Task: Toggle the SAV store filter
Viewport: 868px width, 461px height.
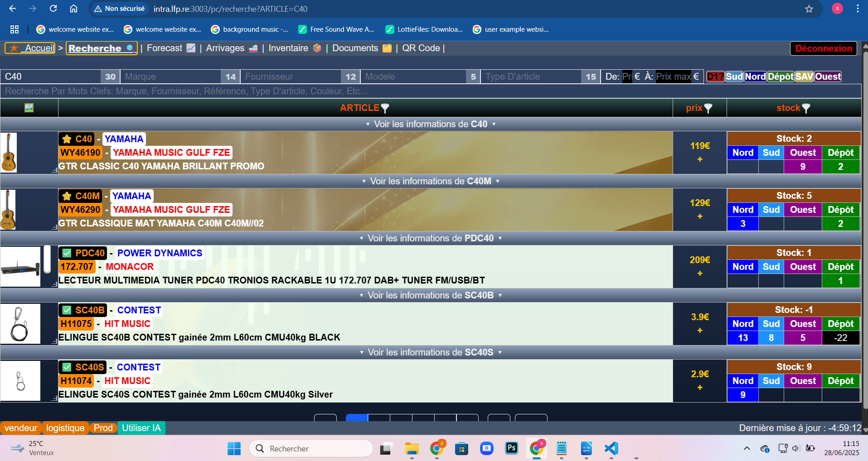Action: [804, 77]
